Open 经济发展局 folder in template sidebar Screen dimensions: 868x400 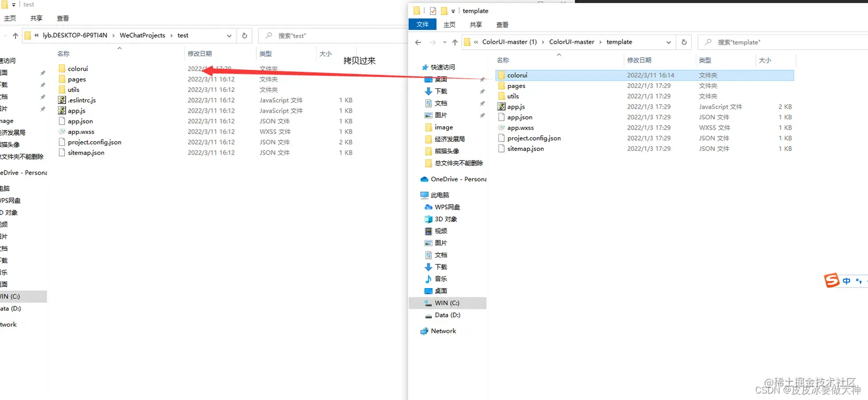444,139
